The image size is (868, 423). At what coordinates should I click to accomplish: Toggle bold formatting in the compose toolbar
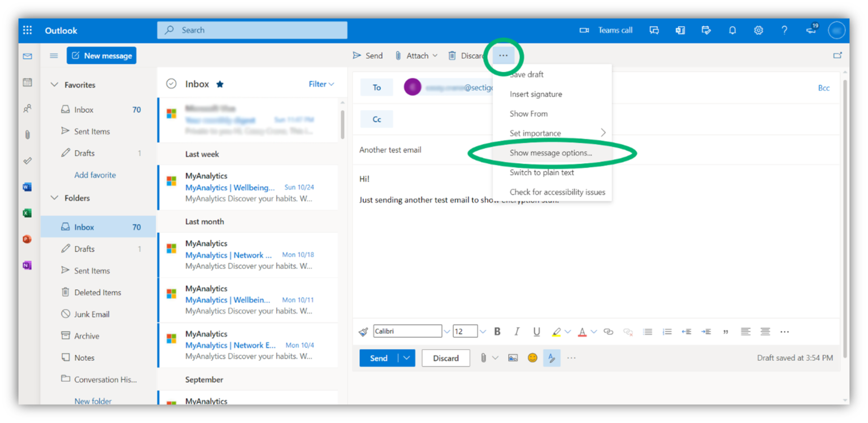pyautogui.click(x=497, y=331)
